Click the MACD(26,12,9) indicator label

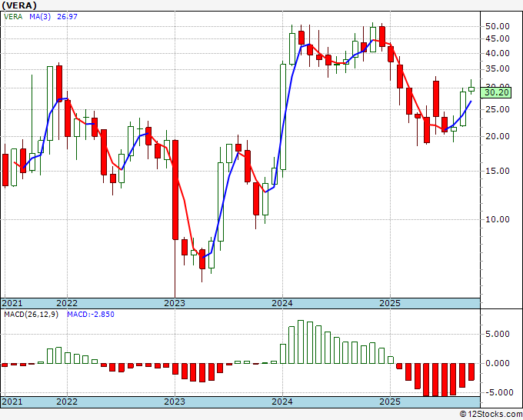coord(31,315)
